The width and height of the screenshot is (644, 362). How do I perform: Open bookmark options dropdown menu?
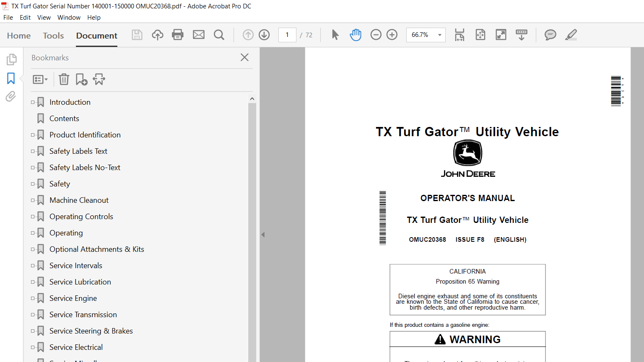pyautogui.click(x=40, y=79)
